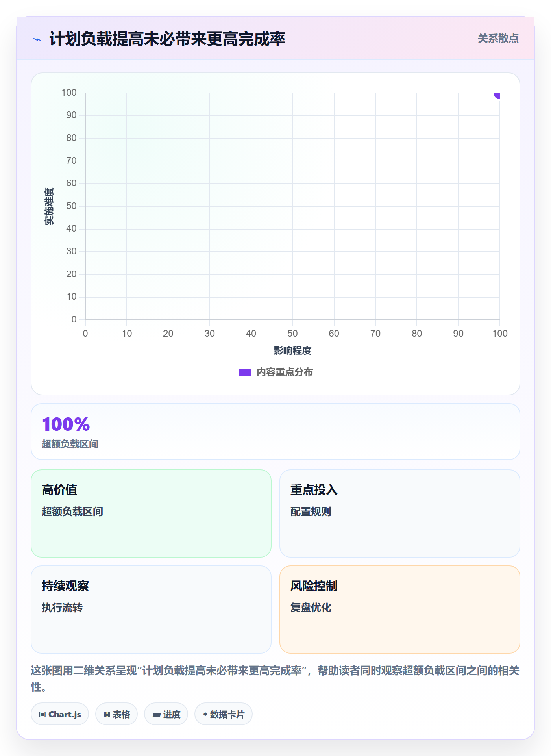Image resolution: width=551 pixels, height=756 pixels.
Task: Click the chart title 计划负载提高未必带来更高完成率
Action: tap(167, 39)
